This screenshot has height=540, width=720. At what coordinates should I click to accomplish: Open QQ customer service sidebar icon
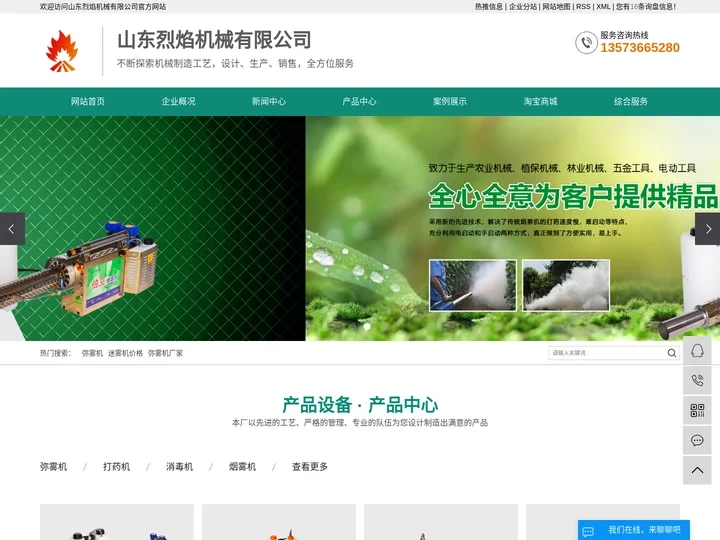[697, 351]
